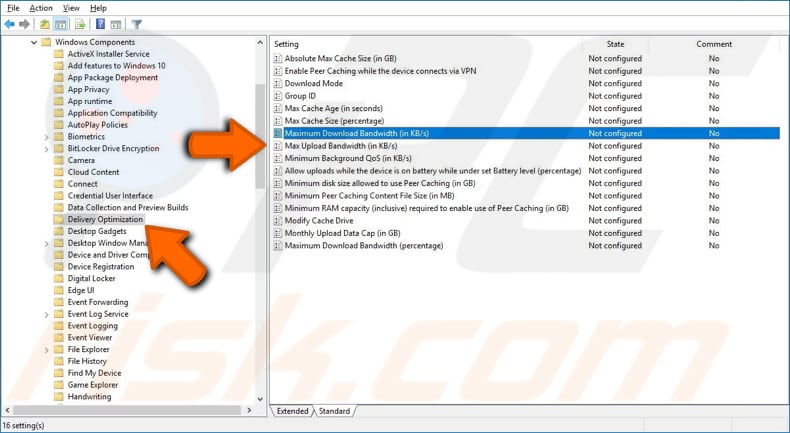Toggle the Show/Hide Console Tree button
790x433 pixels.
coord(60,24)
